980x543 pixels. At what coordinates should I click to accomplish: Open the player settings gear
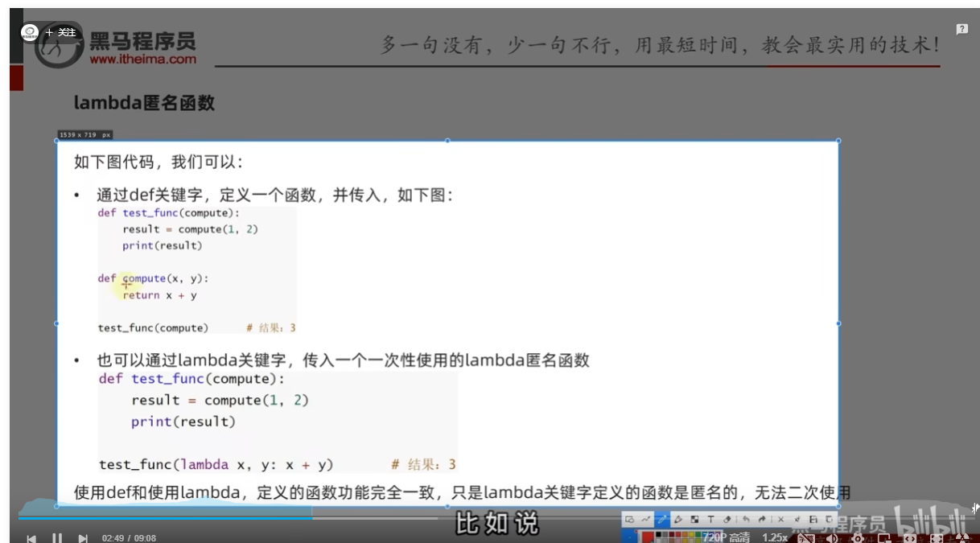coord(858,538)
